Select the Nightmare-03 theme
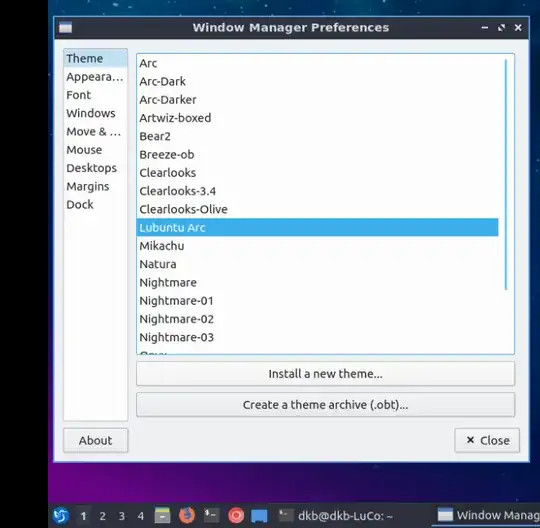 [317, 337]
